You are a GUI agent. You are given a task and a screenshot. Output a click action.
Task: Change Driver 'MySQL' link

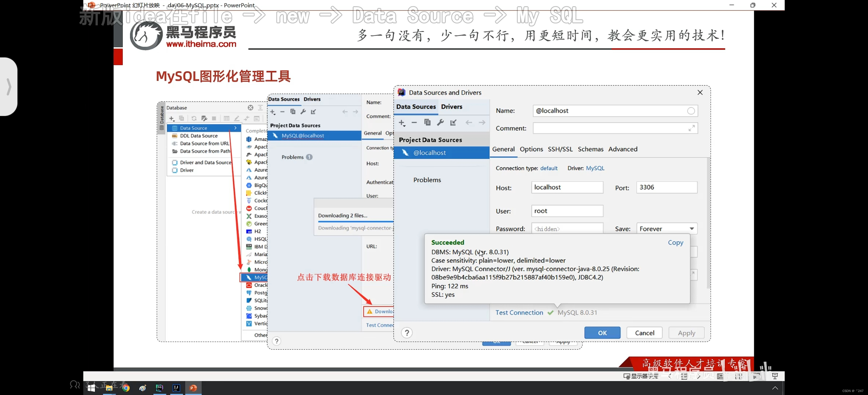pyautogui.click(x=595, y=168)
